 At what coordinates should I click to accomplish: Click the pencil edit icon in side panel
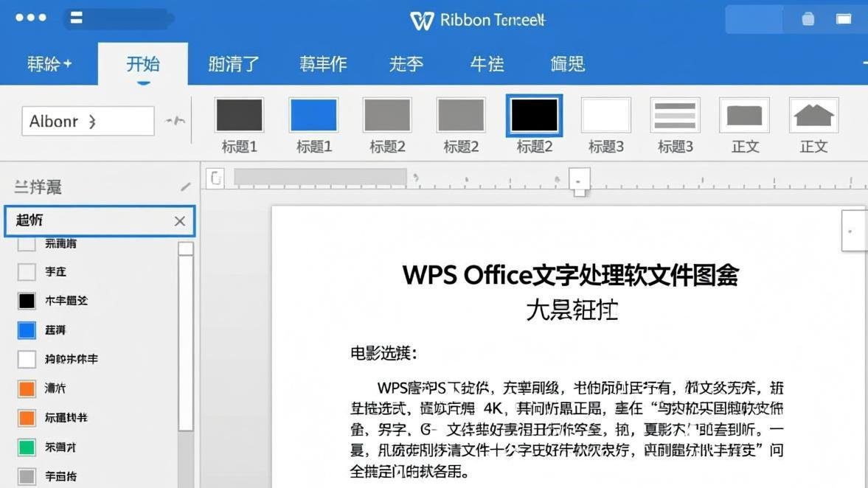(x=185, y=187)
